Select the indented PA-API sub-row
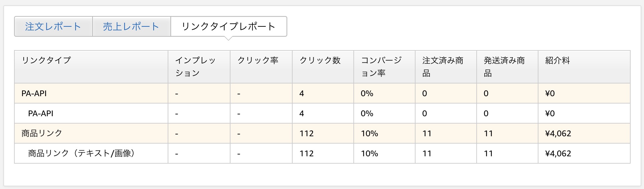This screenshot has width=644, height=189. pos(322,113)
